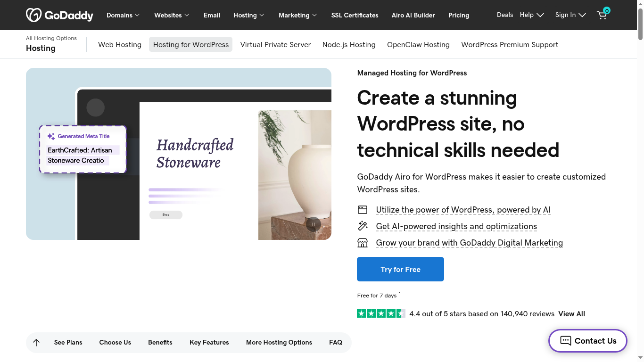Click View All reviews link
Viewport: 644px width, 362px height.
tap(571, 313)
